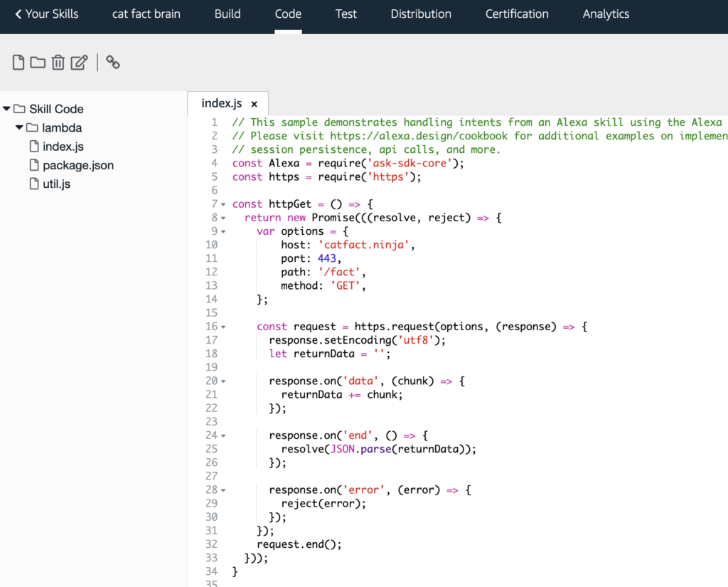Click JSON.parse on line 25

coord(360,449)
